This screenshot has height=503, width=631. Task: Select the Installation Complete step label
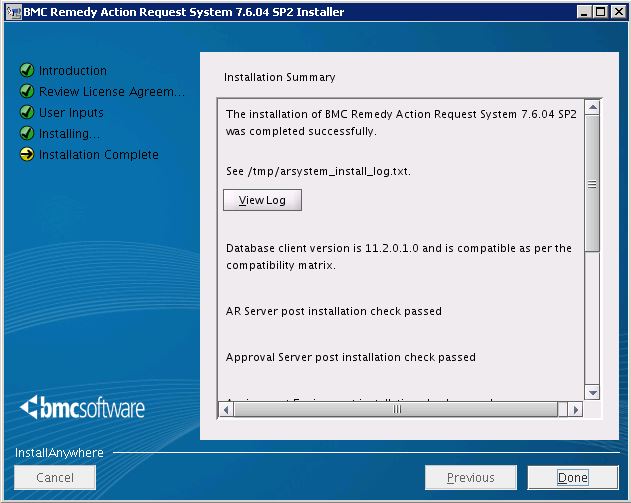click(99, 155)
